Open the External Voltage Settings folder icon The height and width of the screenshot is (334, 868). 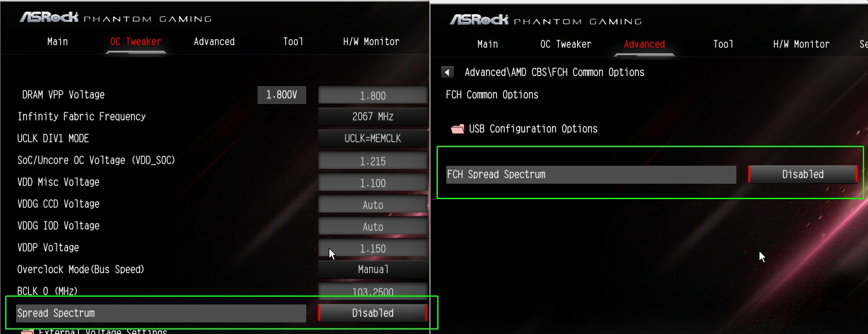click(x=28, y=331)
